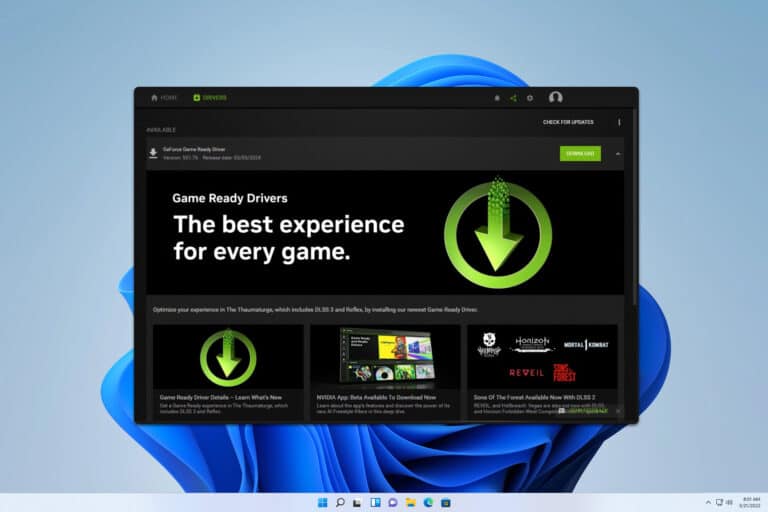The width and height of the screenshot is (768, 512).
Task: Open the user account avatar
Action: click(x=555, y=98)
